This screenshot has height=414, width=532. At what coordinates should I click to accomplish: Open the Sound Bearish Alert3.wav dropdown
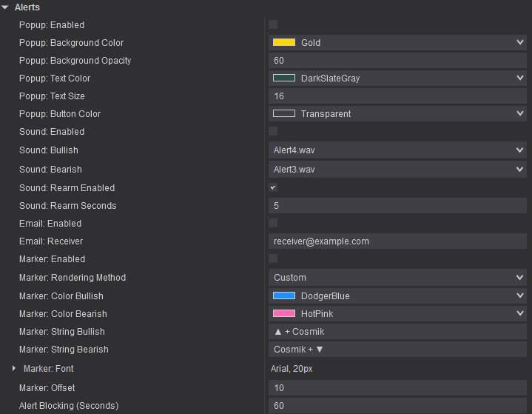(397, 169)
